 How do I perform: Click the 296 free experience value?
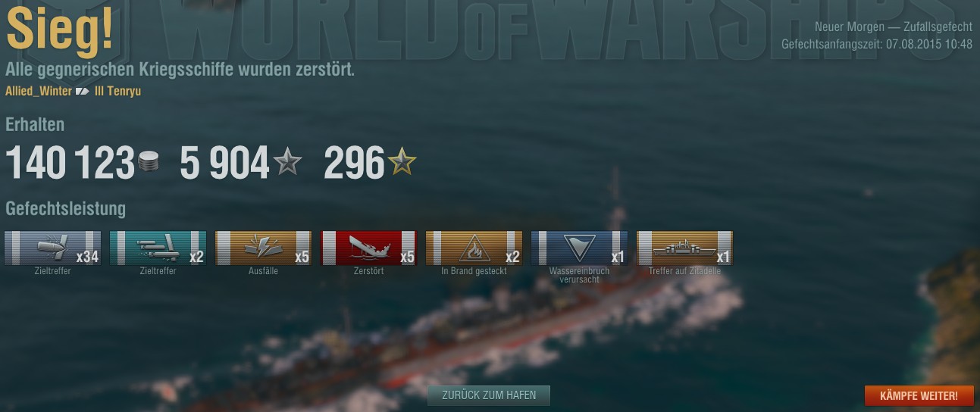point(354,163)
